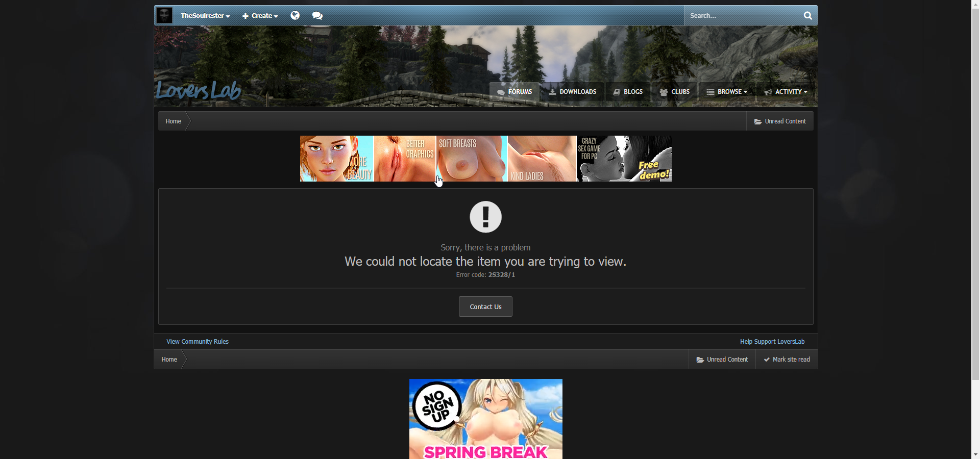Switch to the Clubs tab
This screenshot has width=980, height=459.
coord(675,92)
